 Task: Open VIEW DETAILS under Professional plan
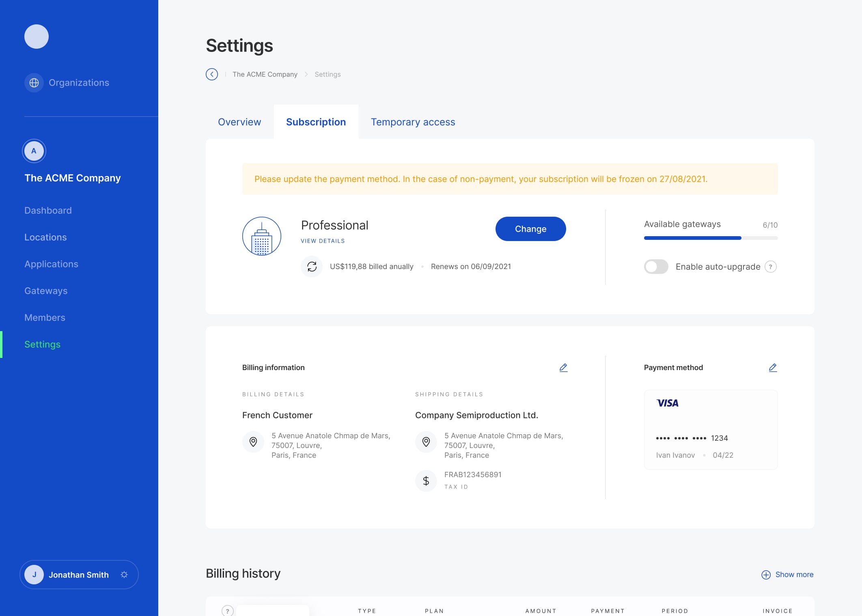[x=323, y=241]
